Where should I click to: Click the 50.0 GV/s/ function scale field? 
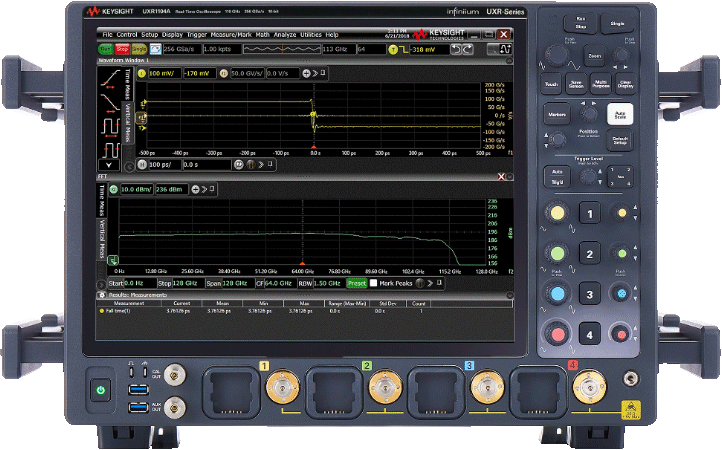coord(247,73)
